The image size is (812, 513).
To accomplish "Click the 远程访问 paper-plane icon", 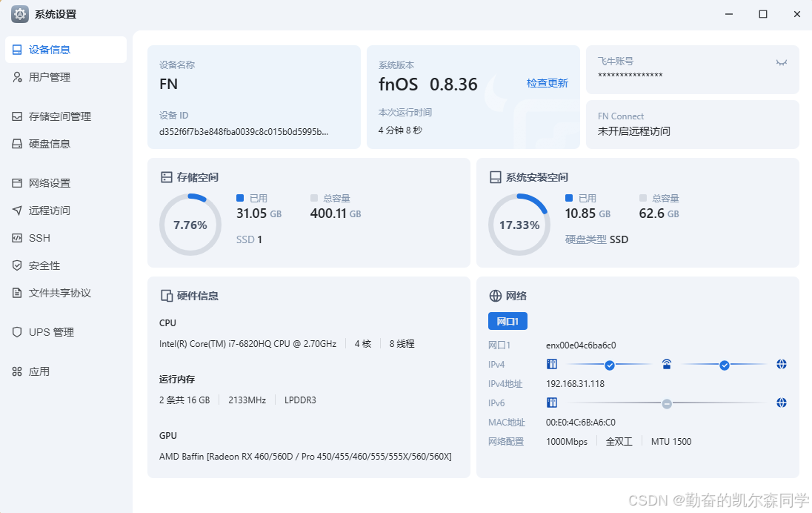I will pyautogui.click(x=17, y=211).
